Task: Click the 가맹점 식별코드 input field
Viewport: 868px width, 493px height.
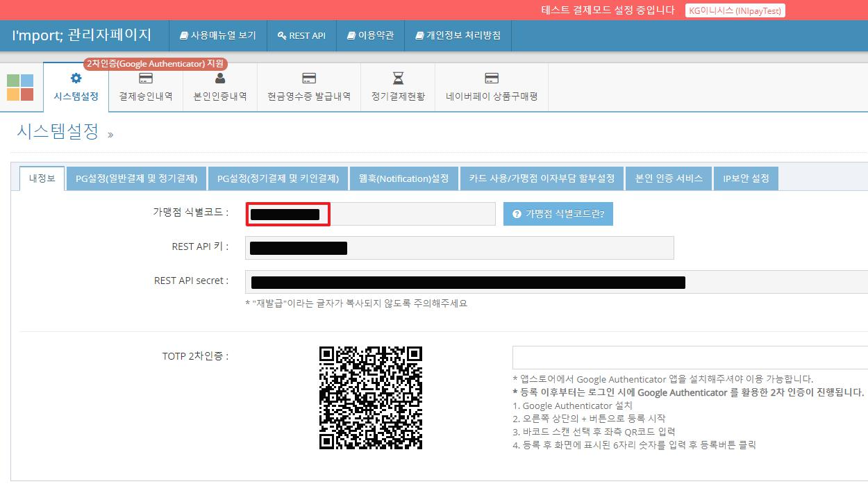Action: click(370, 214)
